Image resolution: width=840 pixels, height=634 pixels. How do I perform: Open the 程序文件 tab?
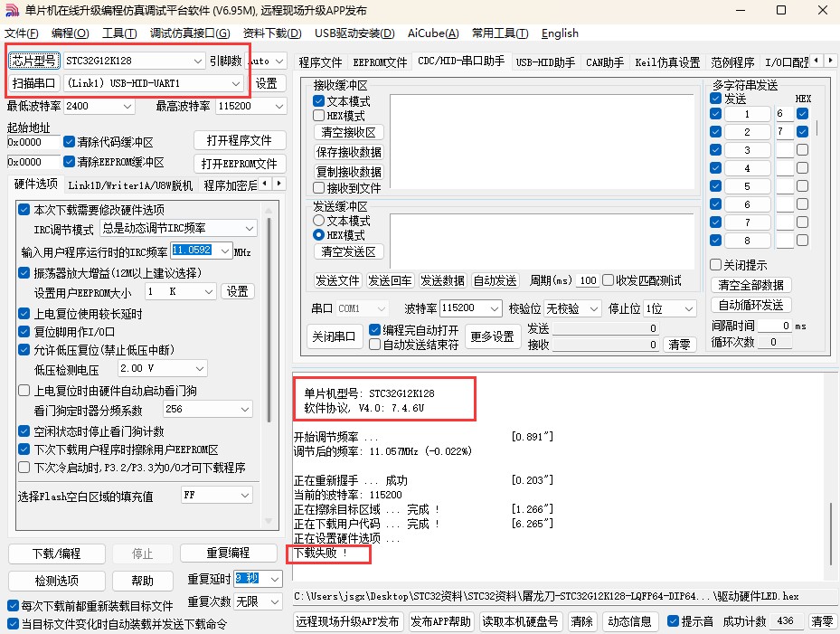[320, 62]
